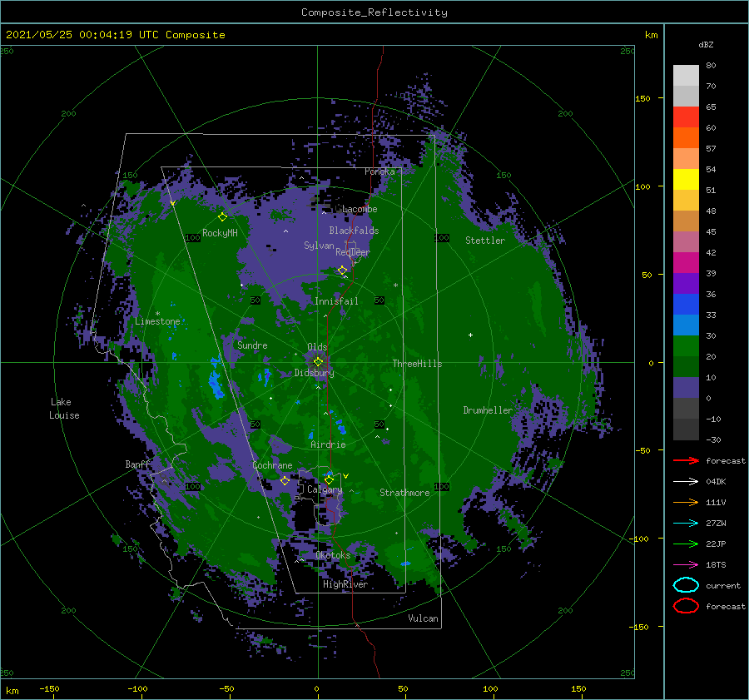Click the asterisk marker above Limestone
749x700 pixels.
(157, 314)
